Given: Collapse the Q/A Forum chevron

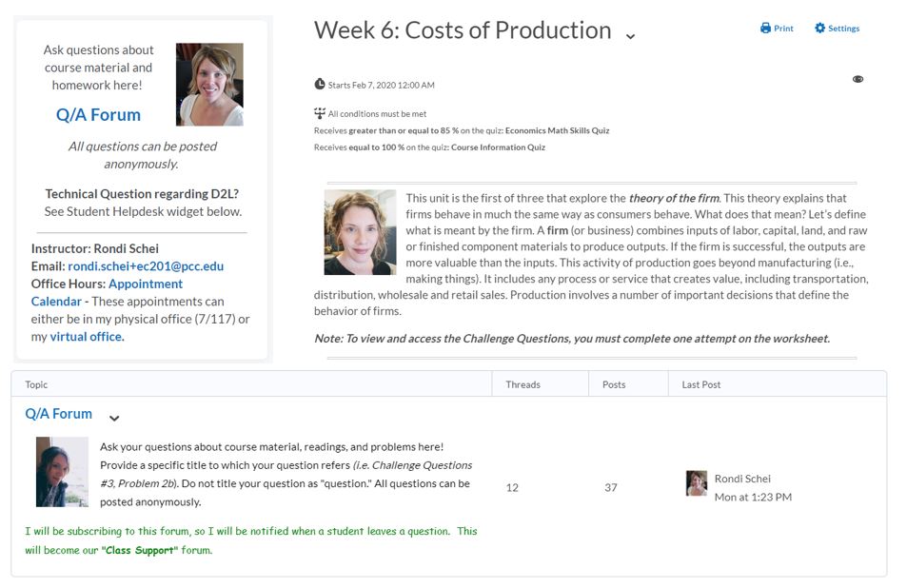Looking at the screenshot, I should [x=114, y=418].
